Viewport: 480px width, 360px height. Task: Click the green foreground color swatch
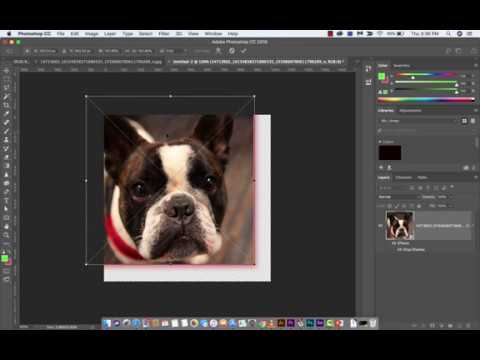click(4, 258)
